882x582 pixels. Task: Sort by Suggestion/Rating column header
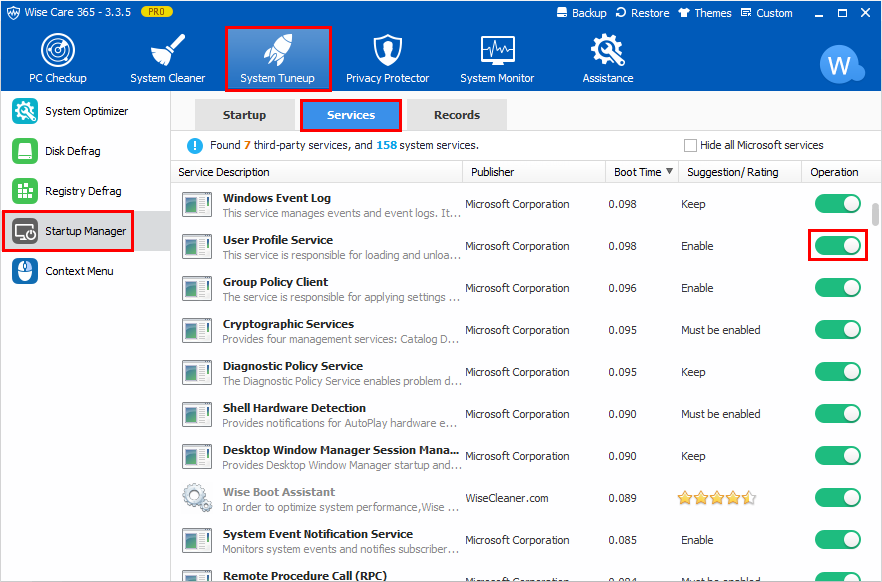pyautogui.click(x=740, y=172)
